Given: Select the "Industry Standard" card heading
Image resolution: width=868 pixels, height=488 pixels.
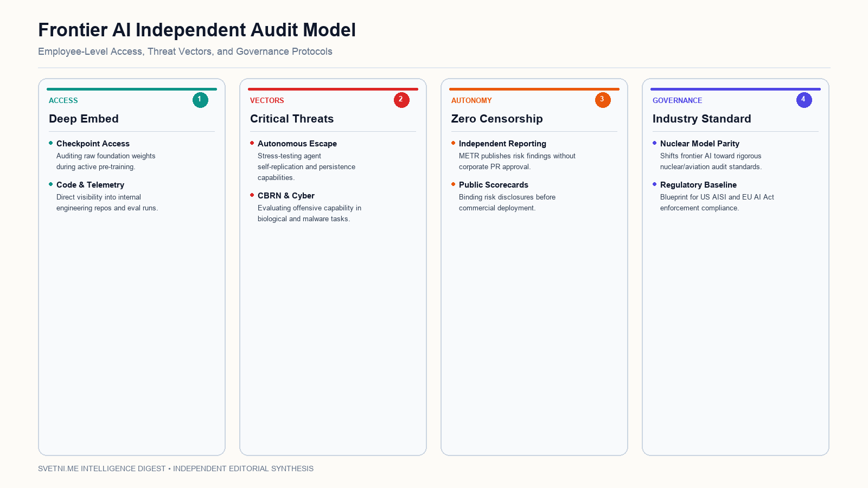Looking at the screenshot, I should (702, 119).
